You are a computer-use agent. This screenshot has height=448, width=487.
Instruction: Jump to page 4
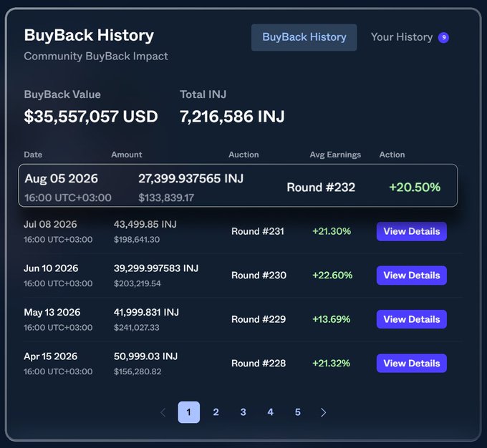pos(271,412)
